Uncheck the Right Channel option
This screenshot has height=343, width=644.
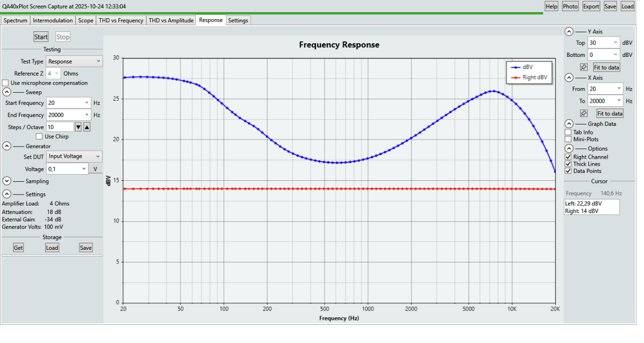pyautogui.click(x=568, y=157)
